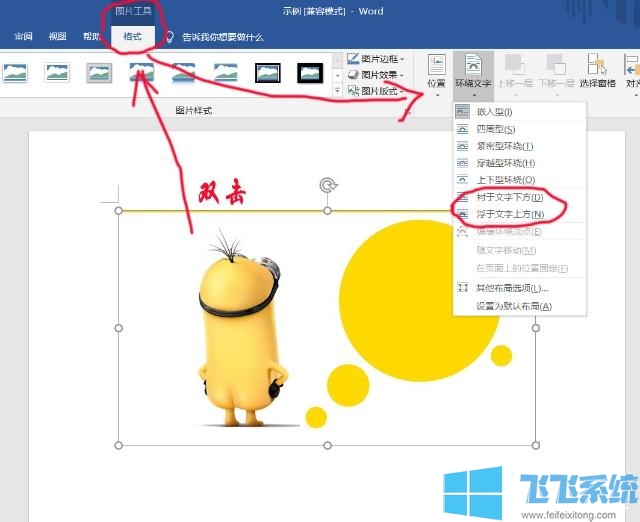Screen dimensions: 640x522
Task: Set image 浮于文字上方 (in front of text)
Action: tap(510, 215)
